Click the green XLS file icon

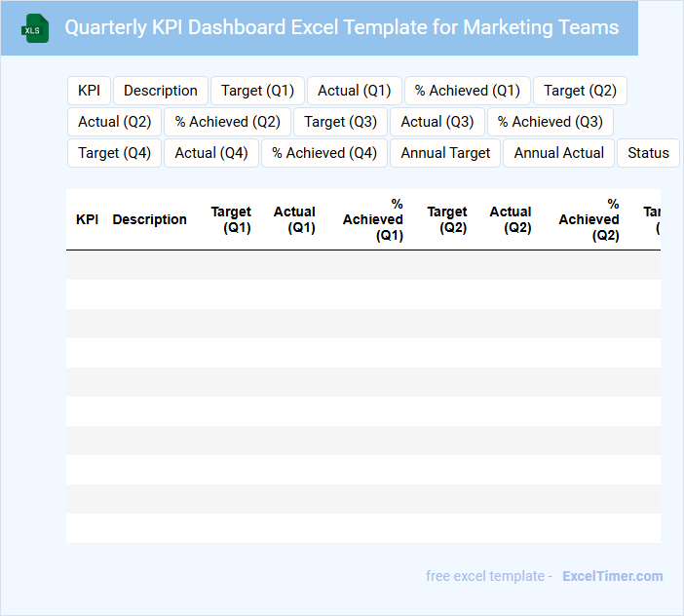click(35, 28)
